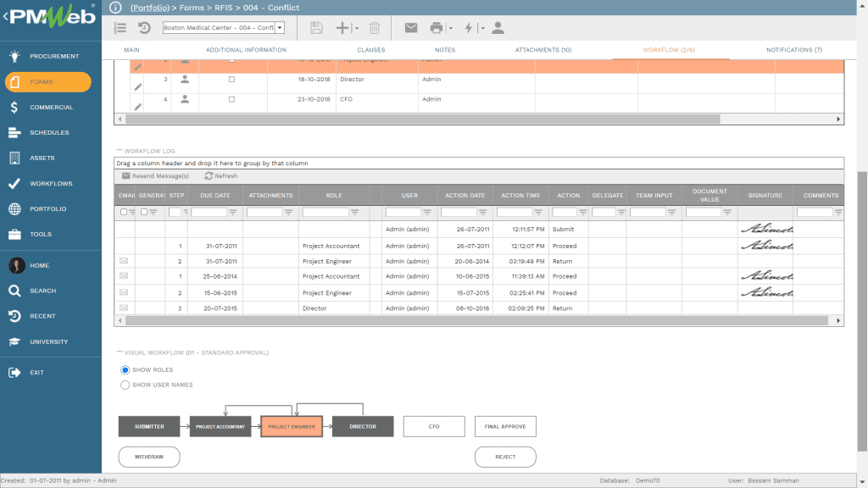Open the (Portfolio) breadcrumb link
Image resolution: width=868 pixels, height=488 pixels.
[x=150, y=8]
